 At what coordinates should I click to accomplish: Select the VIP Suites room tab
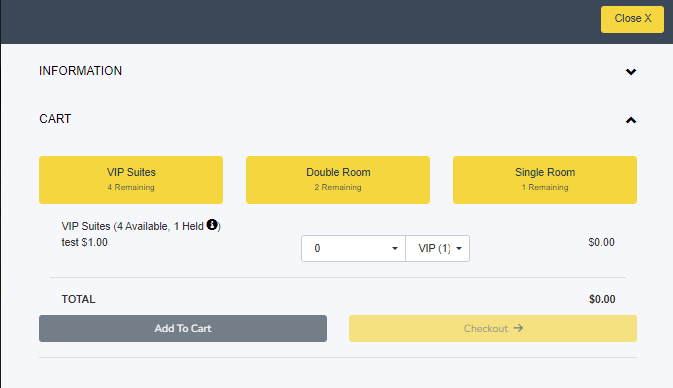tap(131, 180)
